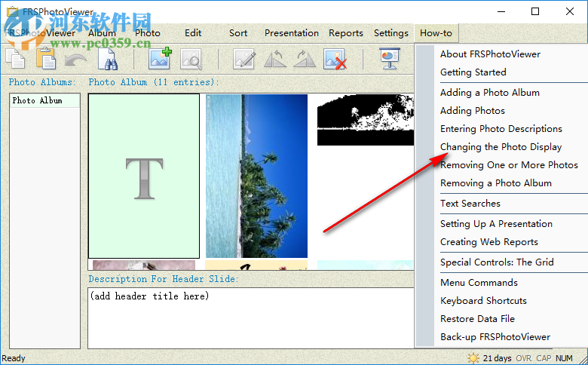
Task: Close the FRSPhotoViewer window
Action: tap(570, 11)
